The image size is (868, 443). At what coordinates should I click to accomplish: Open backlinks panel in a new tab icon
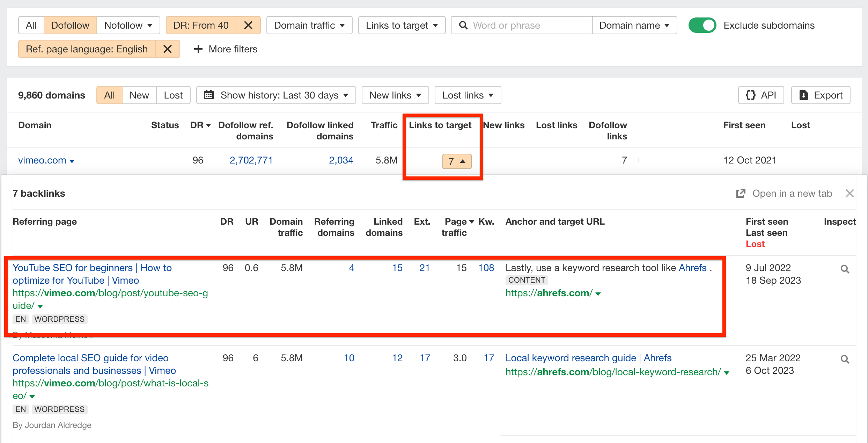coord(741,193)
